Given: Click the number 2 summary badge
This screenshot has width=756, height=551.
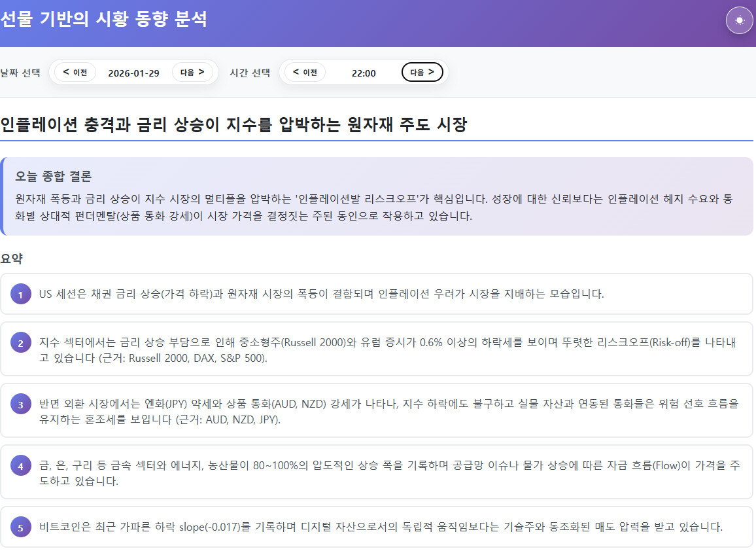Looking at the screenshot, I should 21,343.
